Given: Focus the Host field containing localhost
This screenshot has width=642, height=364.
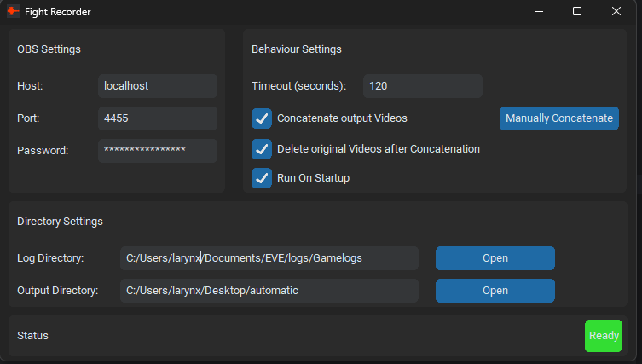Looking at the screenshot, I should (x=158, y=86).
